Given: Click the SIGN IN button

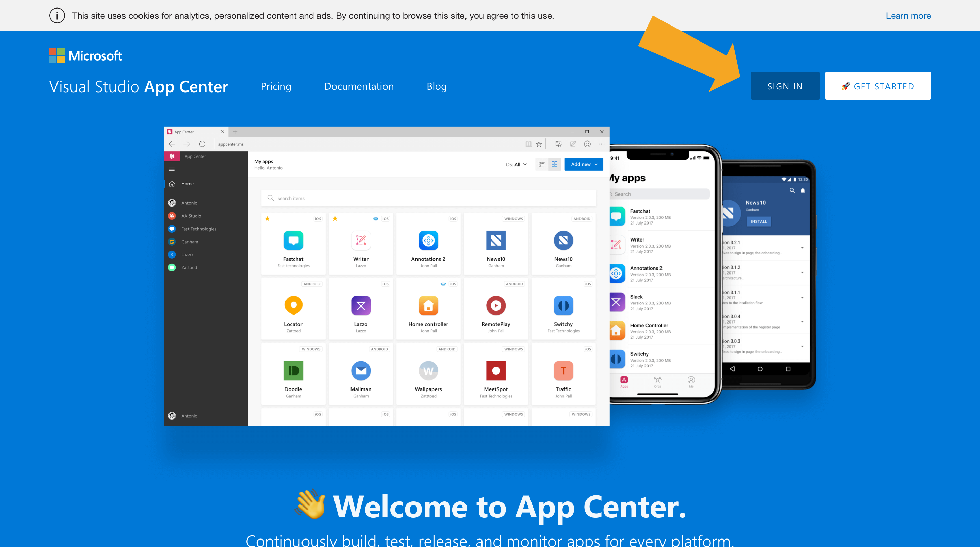Looking at the screenshot, I should [x=785, y=85].
